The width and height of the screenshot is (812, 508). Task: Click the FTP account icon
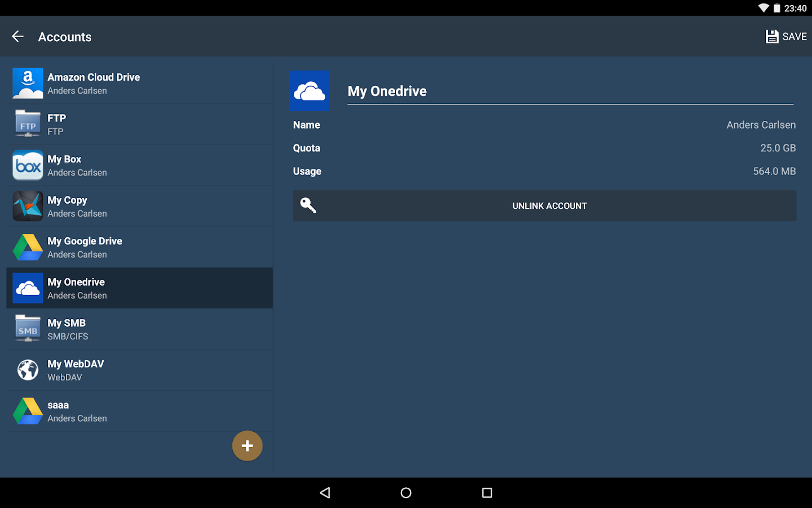coord(28,124)
